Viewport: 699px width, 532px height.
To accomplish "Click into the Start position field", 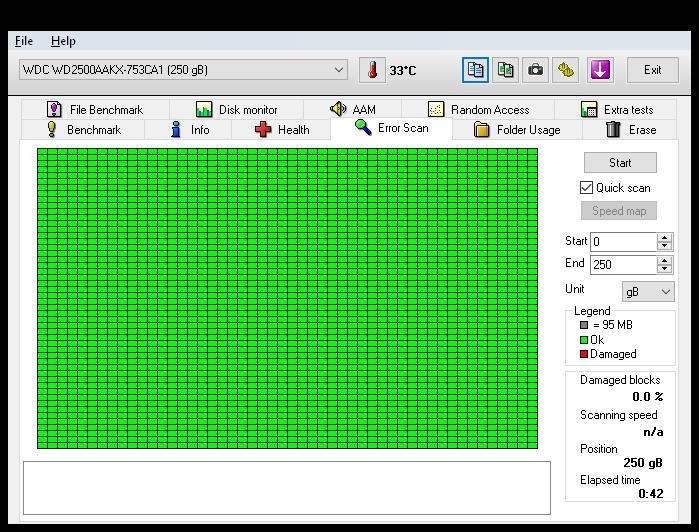I will [623, 242].
